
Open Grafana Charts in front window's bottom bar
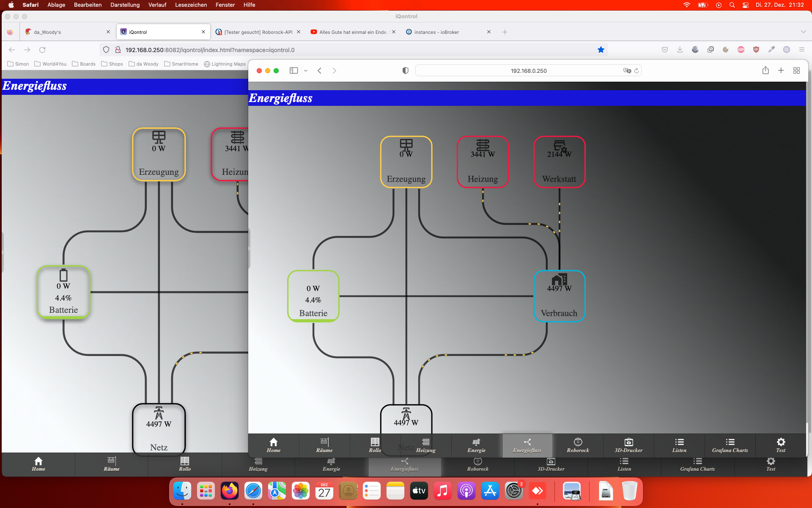[730, 445]
